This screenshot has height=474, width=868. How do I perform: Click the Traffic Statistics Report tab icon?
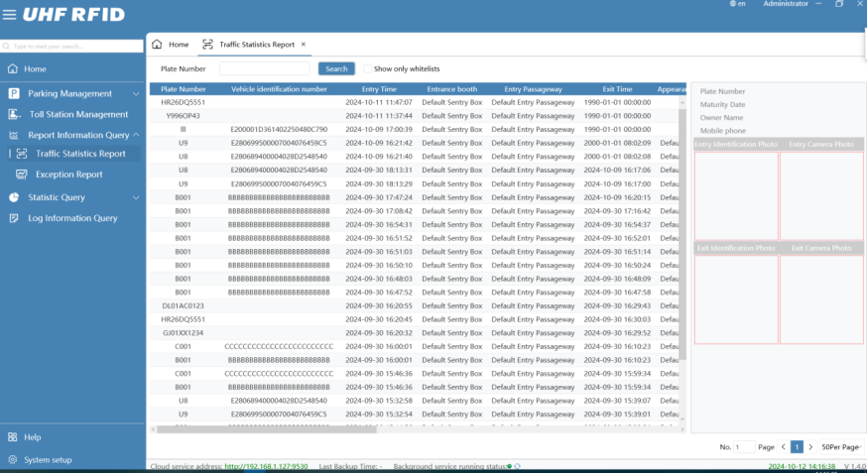(207, 45)
